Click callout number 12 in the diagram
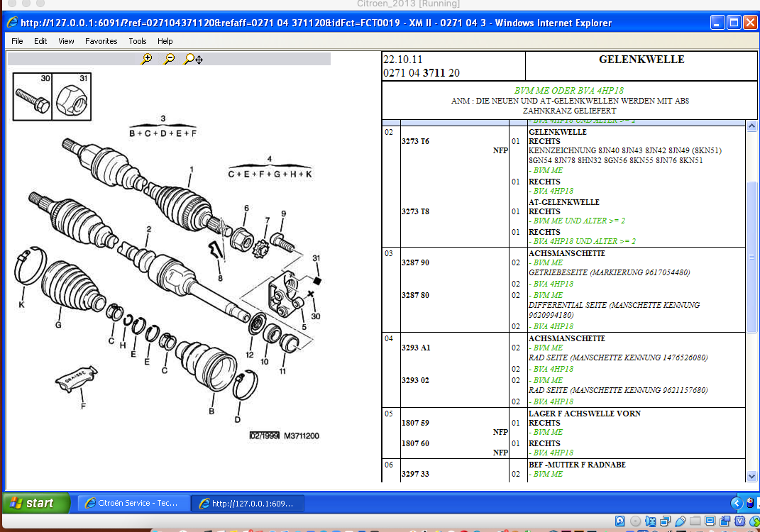The width and height of the screenshot is (760, 532). [x=250, y=355]
